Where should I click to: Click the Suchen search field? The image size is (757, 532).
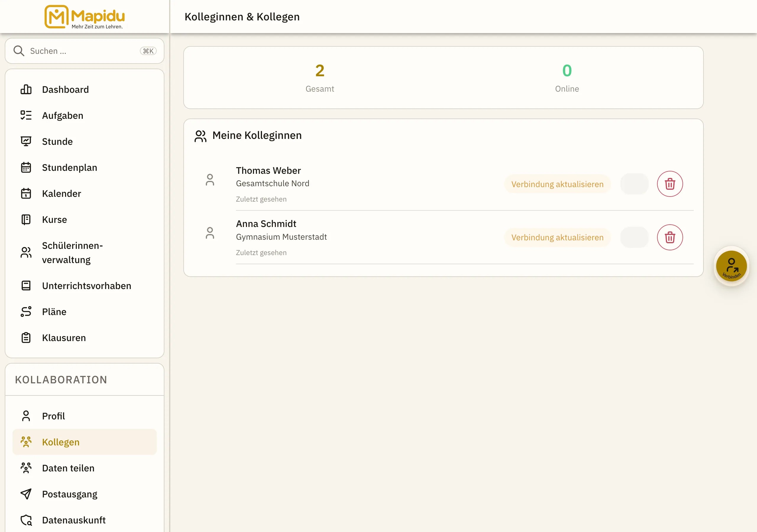pyautogui.click(x=84, y=51)
